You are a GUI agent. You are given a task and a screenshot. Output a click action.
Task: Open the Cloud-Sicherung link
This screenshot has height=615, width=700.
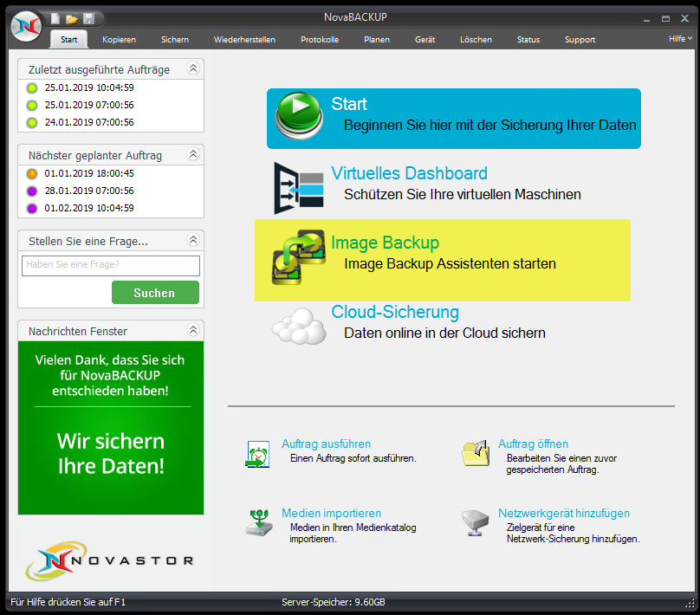[x=395, y=312]
